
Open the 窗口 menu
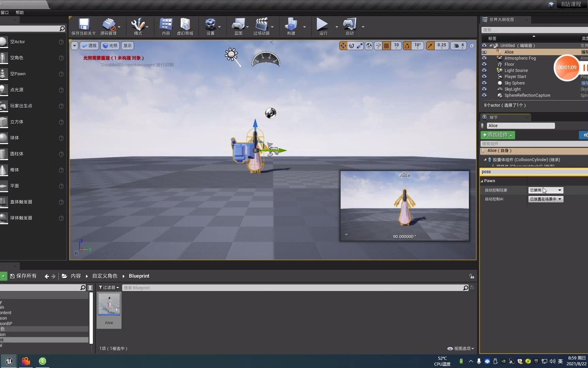[x=5, y=13]
